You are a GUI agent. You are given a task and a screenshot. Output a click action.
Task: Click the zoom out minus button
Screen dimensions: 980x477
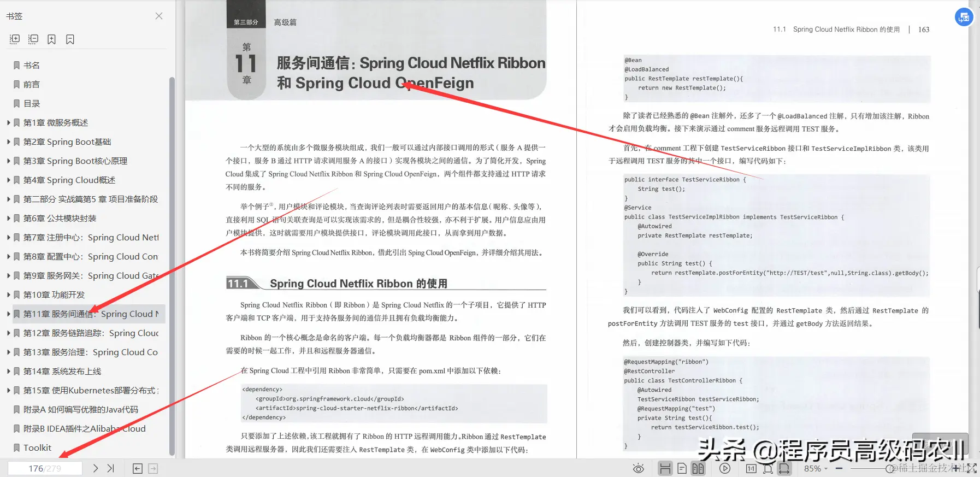(x=839, y=468)
